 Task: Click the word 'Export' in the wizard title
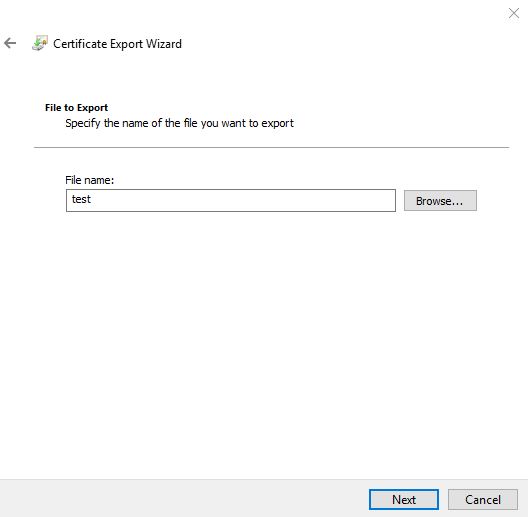[126, 44]
